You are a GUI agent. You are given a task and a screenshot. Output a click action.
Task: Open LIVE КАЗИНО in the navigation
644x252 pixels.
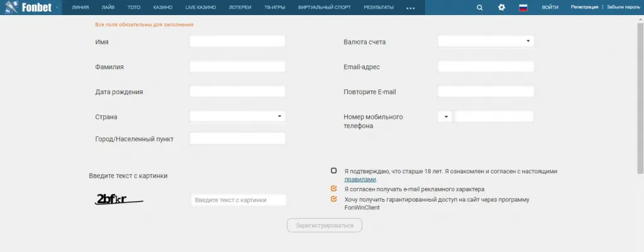pyautogui.click(x=201, y=8)
